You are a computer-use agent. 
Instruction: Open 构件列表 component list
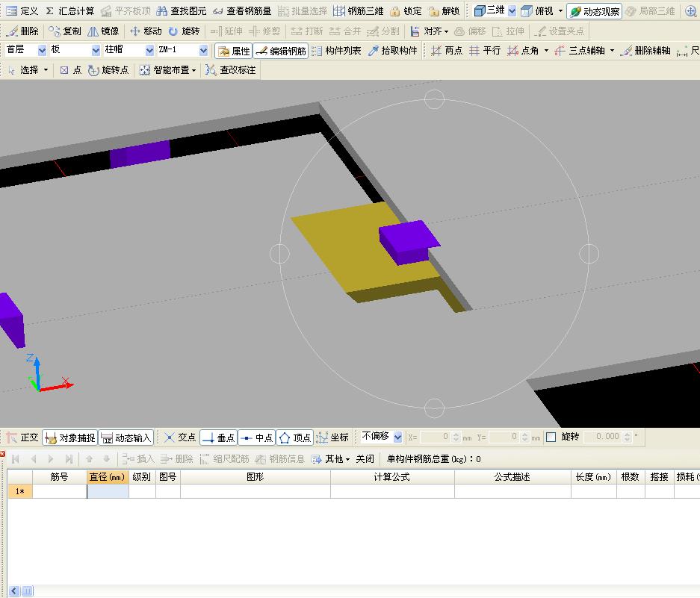point(337,51)
